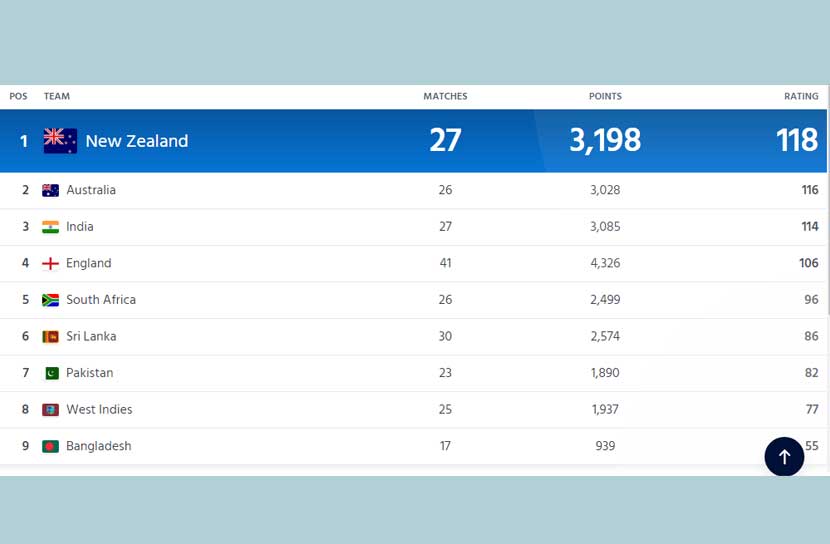This screenshot has width=830, height=544.
Task: Select the South Africa team name
Action: tap(101, 300)
